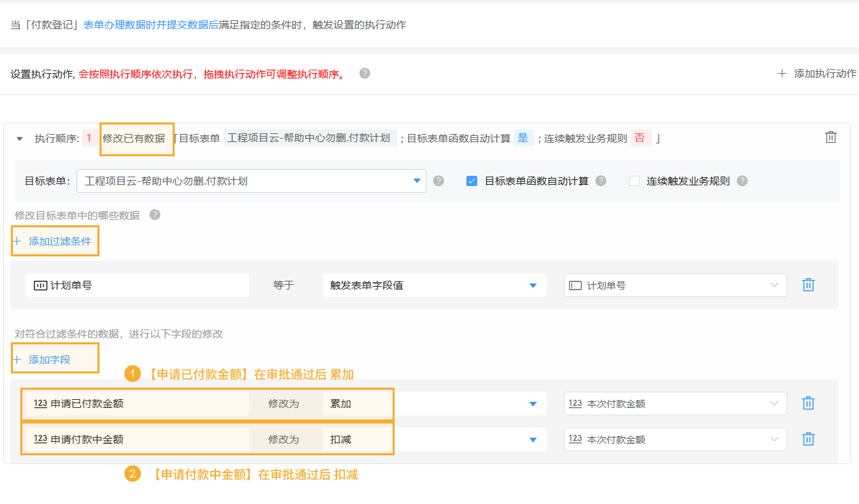
Task: Open the 触发表单字段值 dropdown
Action: click(533, 285)
